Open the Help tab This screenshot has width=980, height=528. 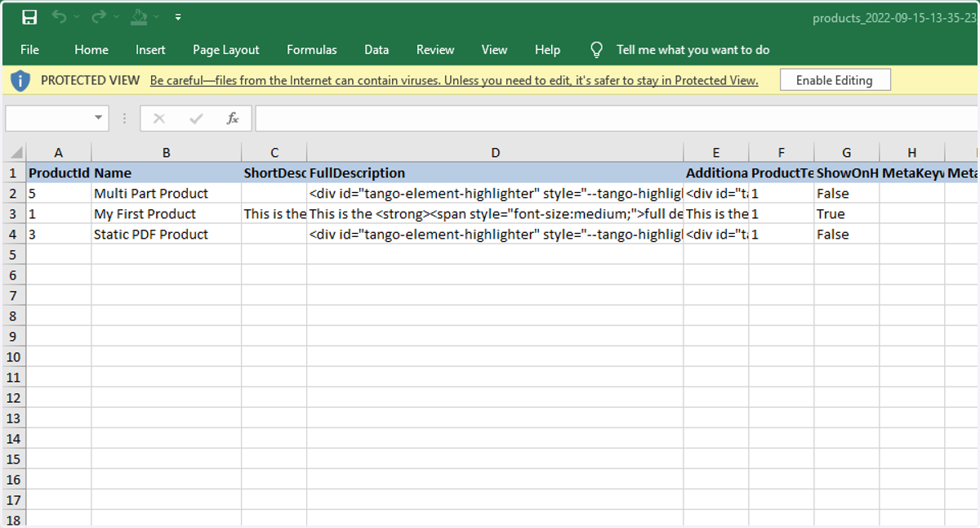(x=547, y=50)
